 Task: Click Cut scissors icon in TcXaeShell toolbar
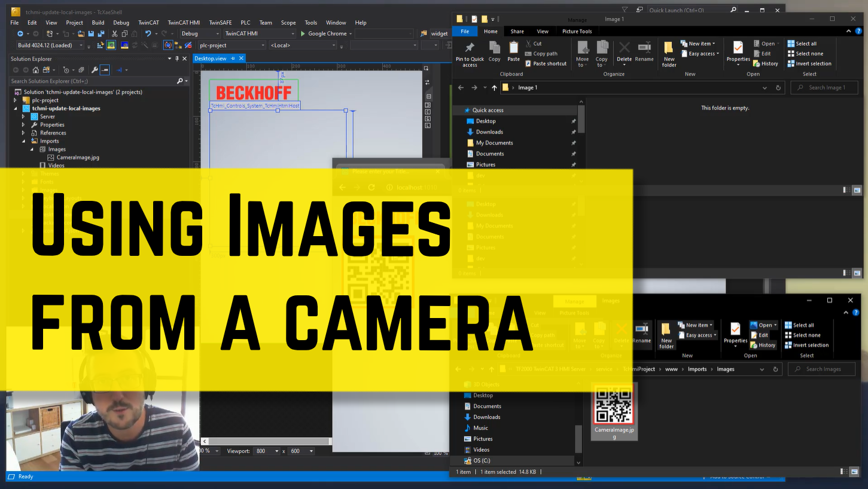(115, 33)
